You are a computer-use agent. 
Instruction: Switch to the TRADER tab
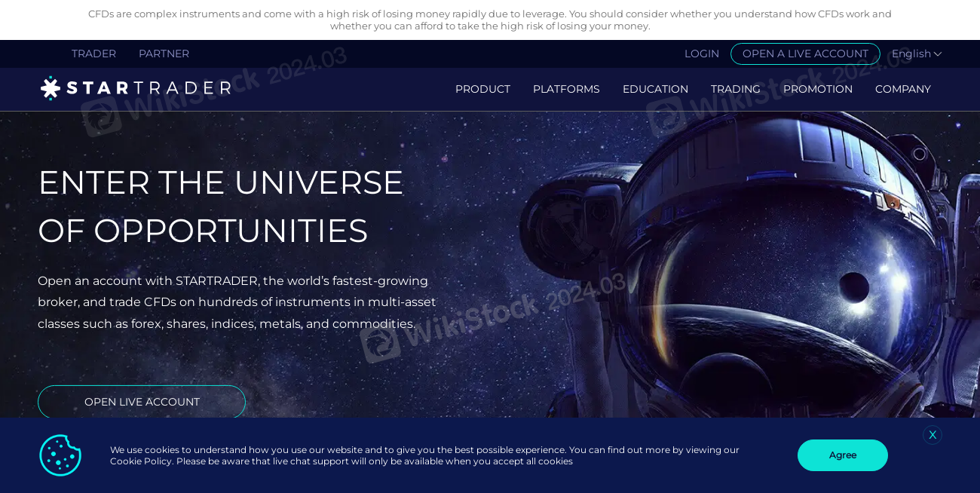pos(93,54)
